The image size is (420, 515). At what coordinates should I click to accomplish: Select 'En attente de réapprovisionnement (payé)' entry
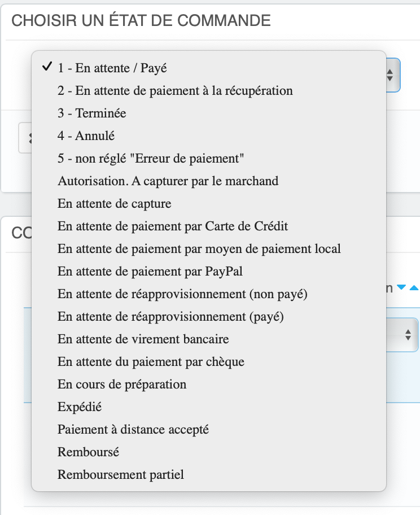coord(208,317)
